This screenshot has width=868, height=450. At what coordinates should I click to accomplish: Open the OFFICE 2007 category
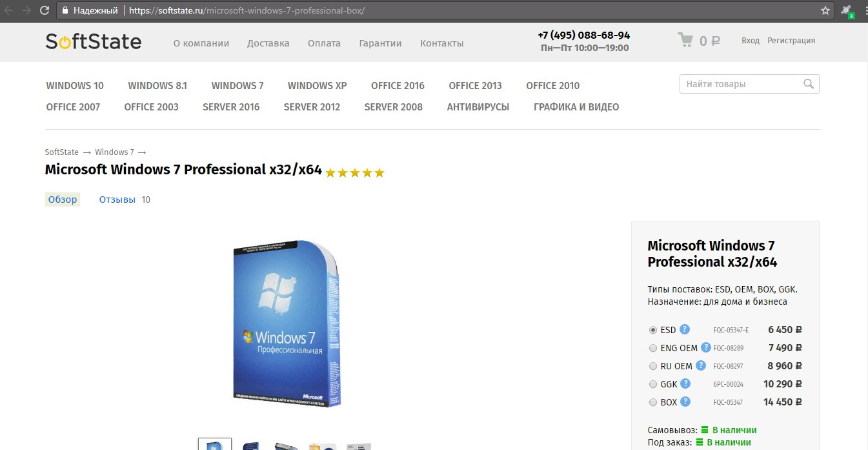click(x=73, y=107)
